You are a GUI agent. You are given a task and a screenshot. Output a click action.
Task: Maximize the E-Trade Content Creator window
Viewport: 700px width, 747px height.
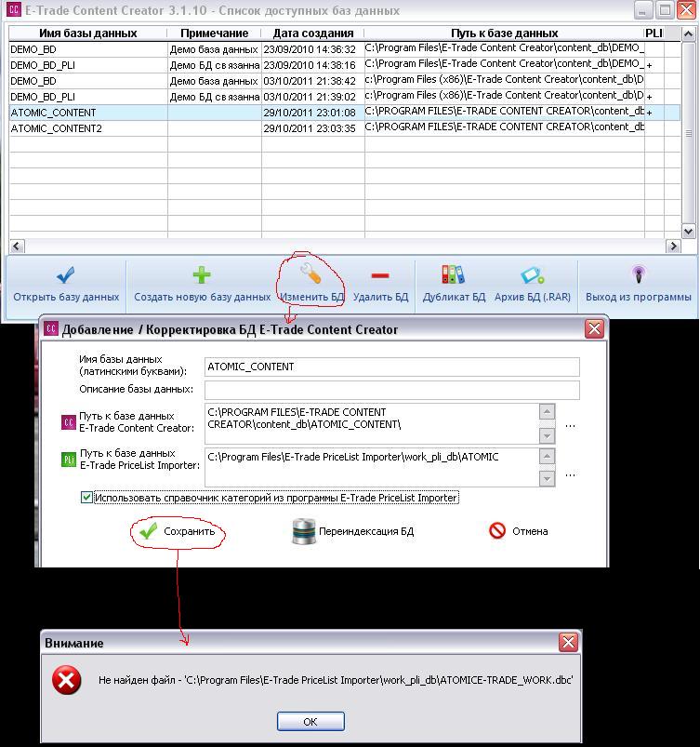[x=665, y=9]
